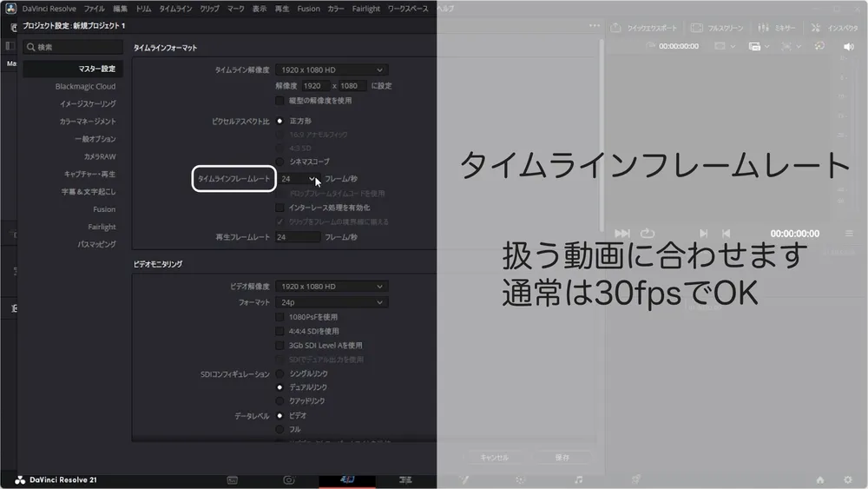Image resolution: width=868 pixels, height=489 pixels.
Task: Open the Inspector (インスペクタ) icon
Action: coord(816,28)
